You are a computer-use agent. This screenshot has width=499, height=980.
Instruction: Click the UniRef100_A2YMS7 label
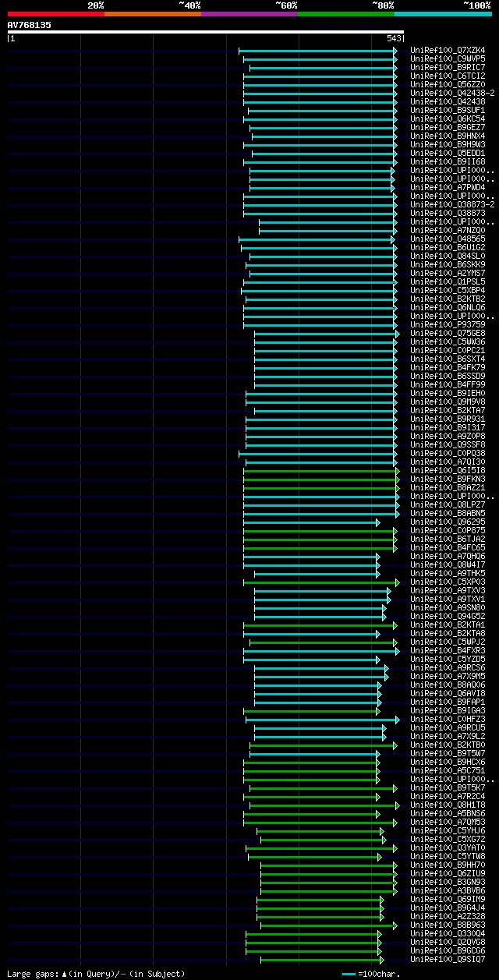pyautogui.click(x=448, y=273)
